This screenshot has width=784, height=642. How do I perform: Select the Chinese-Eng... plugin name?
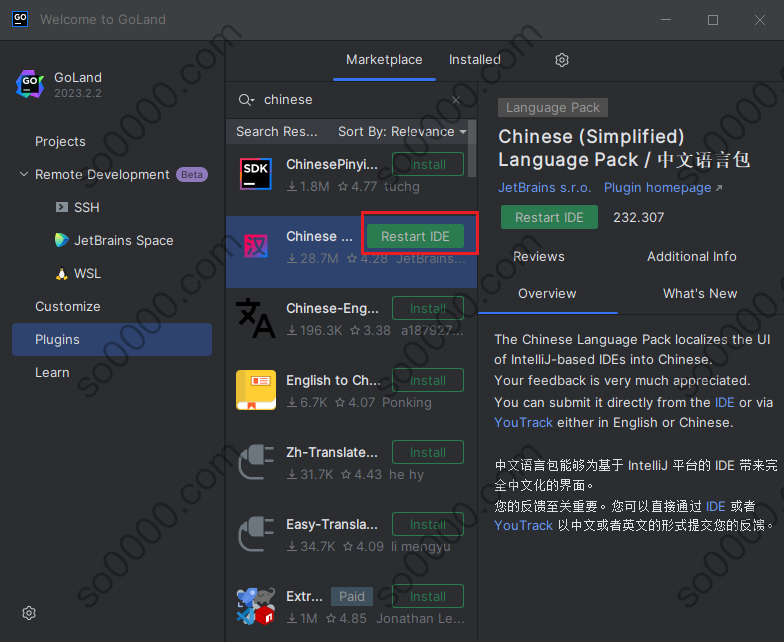[x=332, y=308]
